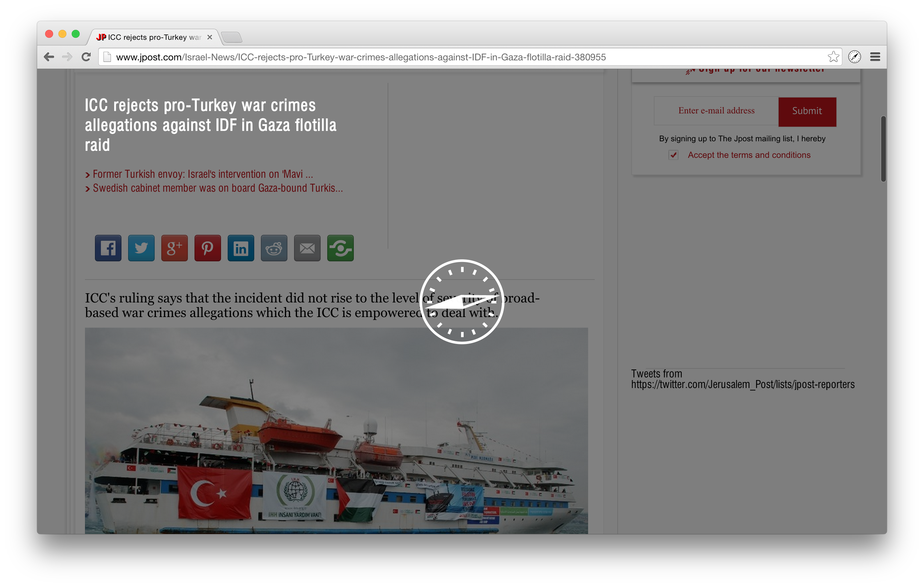Click the page vertical scrollbar thumb
This screenshot has width=924, height=587.
[883, 149]
